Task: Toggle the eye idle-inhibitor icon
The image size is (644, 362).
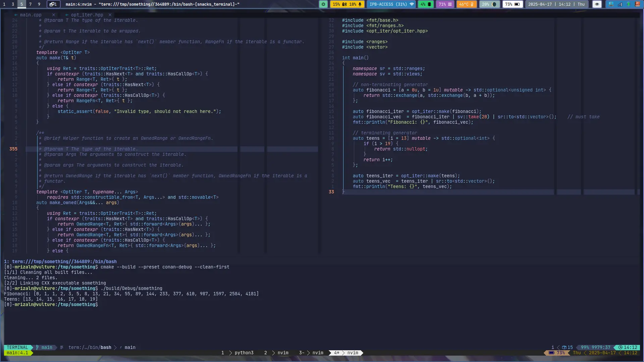Action: coord(597,4)
